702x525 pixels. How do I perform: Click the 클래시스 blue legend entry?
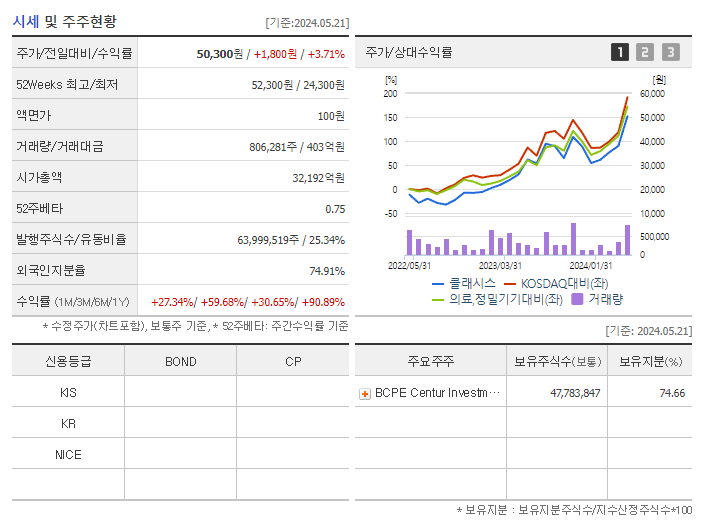pyautogui.click(x=464, y=283)
